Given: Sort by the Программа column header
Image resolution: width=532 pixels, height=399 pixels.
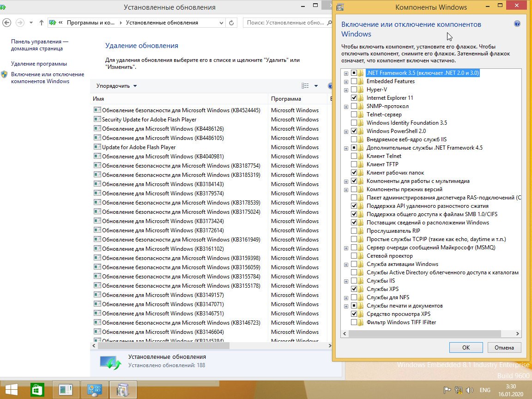Looking at the screenshot, I should [x=286, y=99].
